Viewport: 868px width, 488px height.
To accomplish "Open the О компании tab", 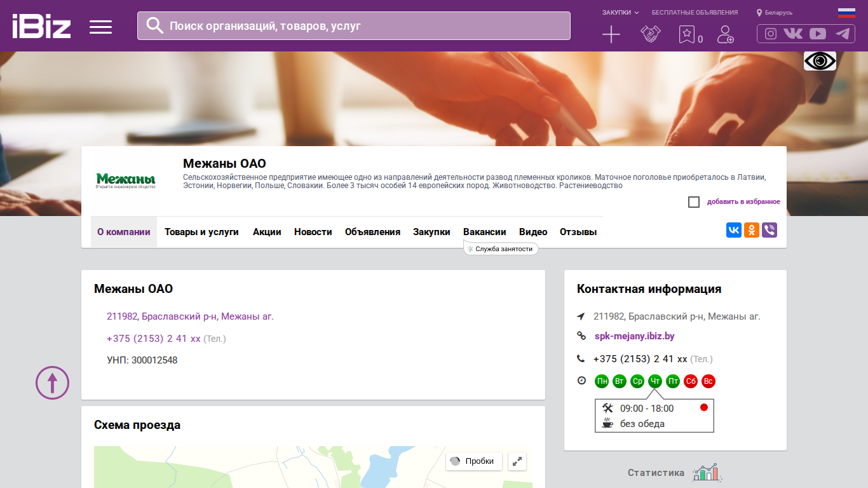I will click(124, 232).
